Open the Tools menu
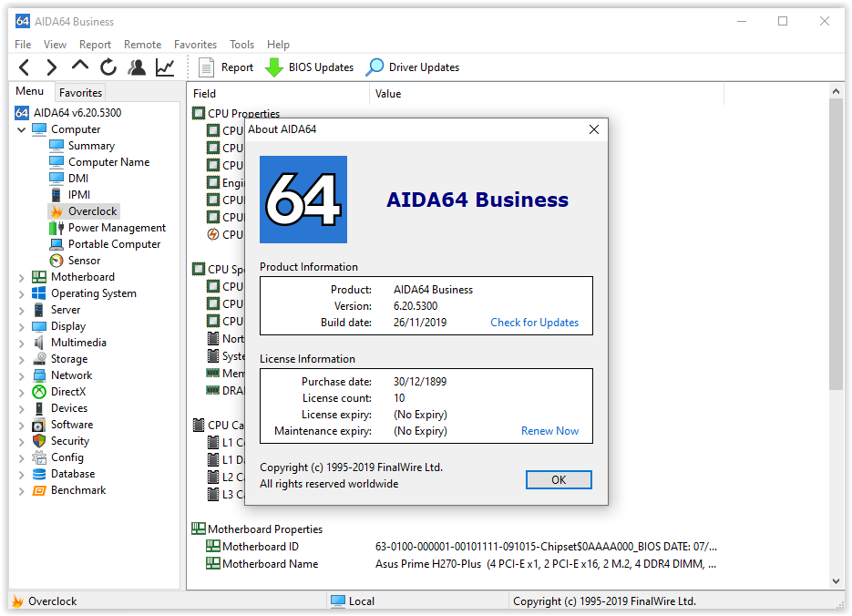The height and width of the screenshot is (616, 852). tap(241, 45)
